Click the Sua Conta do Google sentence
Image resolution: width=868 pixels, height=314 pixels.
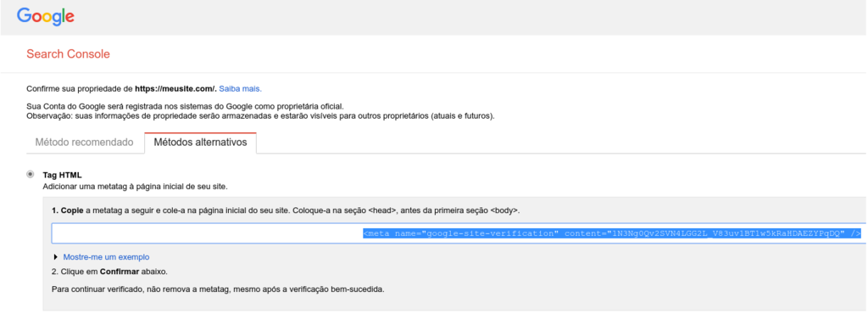185,106
